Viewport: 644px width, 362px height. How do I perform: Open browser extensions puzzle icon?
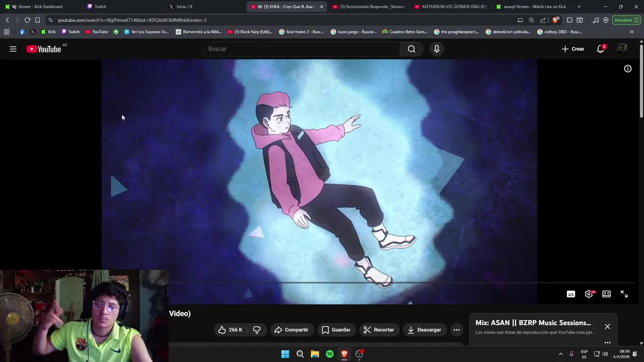(x=570, y=20)
